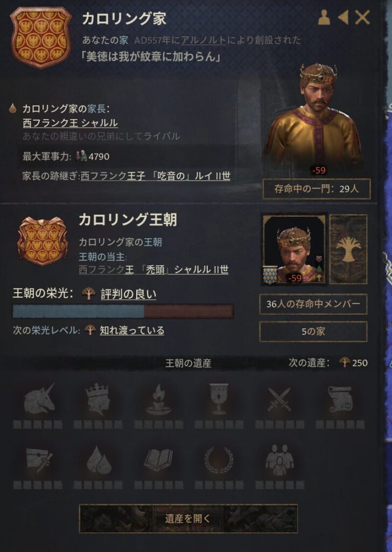Open the flame brazier legacy track
The width and height of the screenshot is (392, 552).
click(x=158, y=398)
